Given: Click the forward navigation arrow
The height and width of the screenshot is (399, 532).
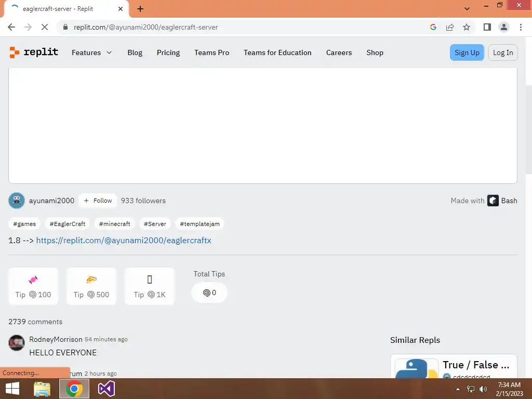Looking at the screenshot, I should coord(28,27).
